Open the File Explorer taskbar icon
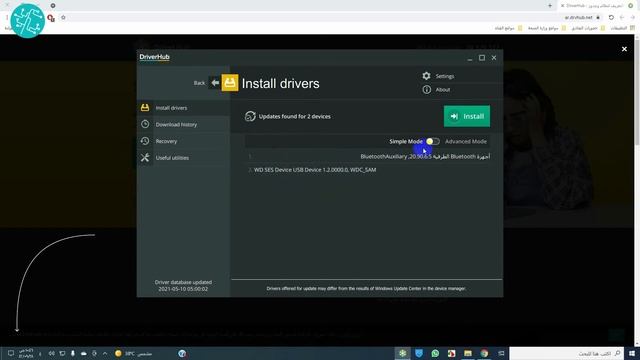The height and width of the screenshot is (360, 640). (x=468, y=353)
